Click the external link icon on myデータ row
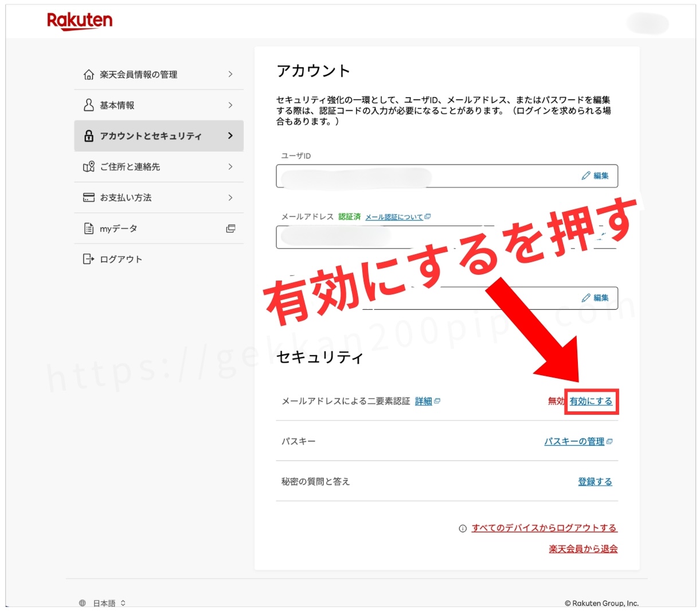 point(230,228)
